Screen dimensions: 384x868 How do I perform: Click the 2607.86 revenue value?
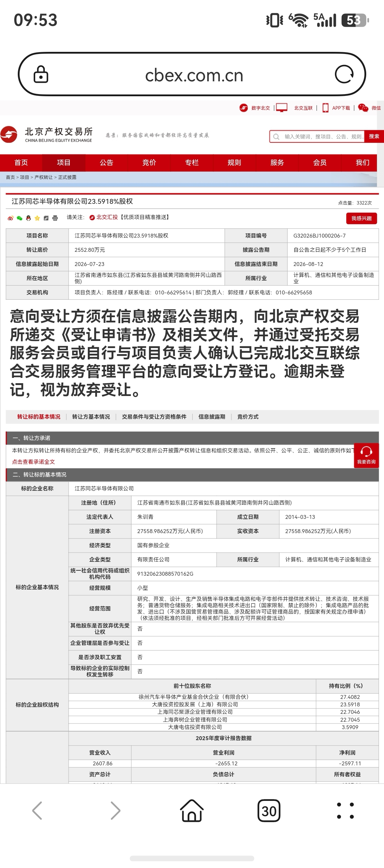(x=102, y=763)
